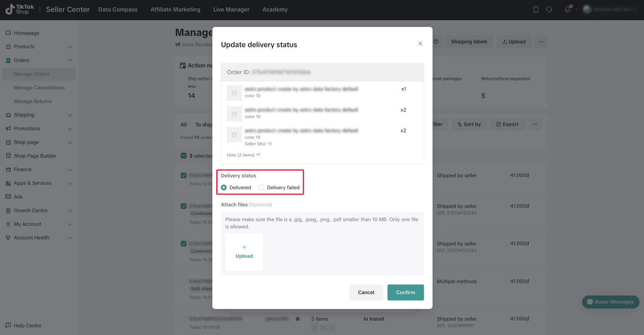This screenshot has height=335, width=644.
Task: Collapse the Hide (3 items) list
Action: [x=243, y=155]
